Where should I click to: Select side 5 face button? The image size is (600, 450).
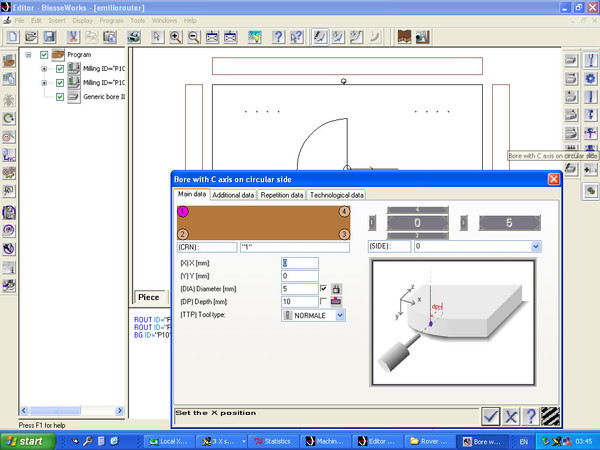(x=510, y=223)
